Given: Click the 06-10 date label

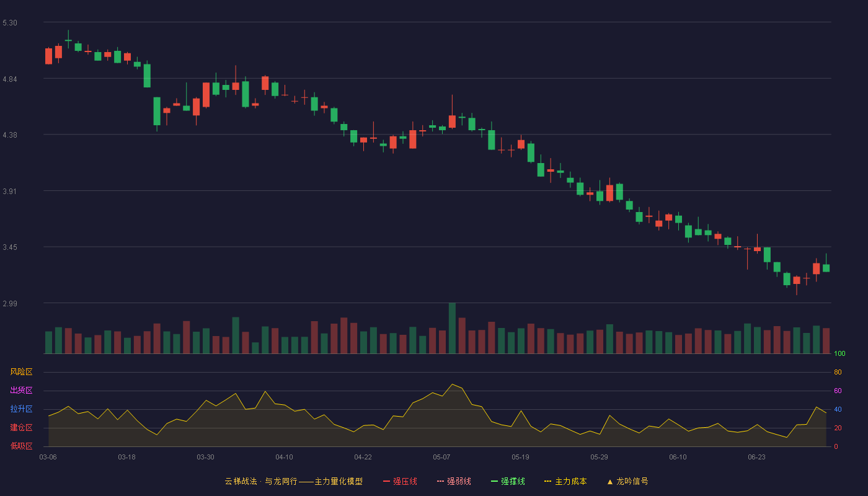Looking at the screenshot, I should coord(678,457).
